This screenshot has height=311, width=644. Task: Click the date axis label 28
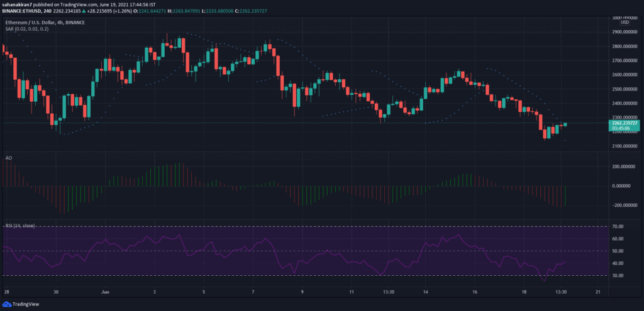[x=6, y=292]
